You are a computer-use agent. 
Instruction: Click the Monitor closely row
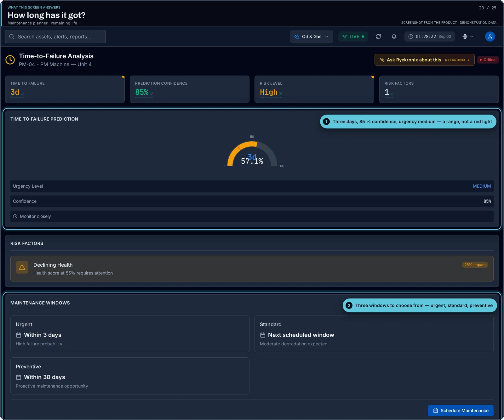(252, 216)
